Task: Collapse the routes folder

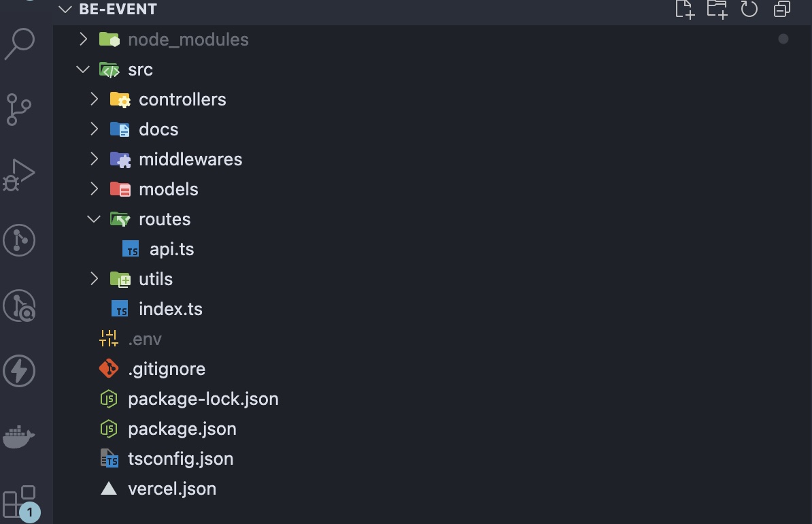Action: pyautogui.click(x=94, y=218)
